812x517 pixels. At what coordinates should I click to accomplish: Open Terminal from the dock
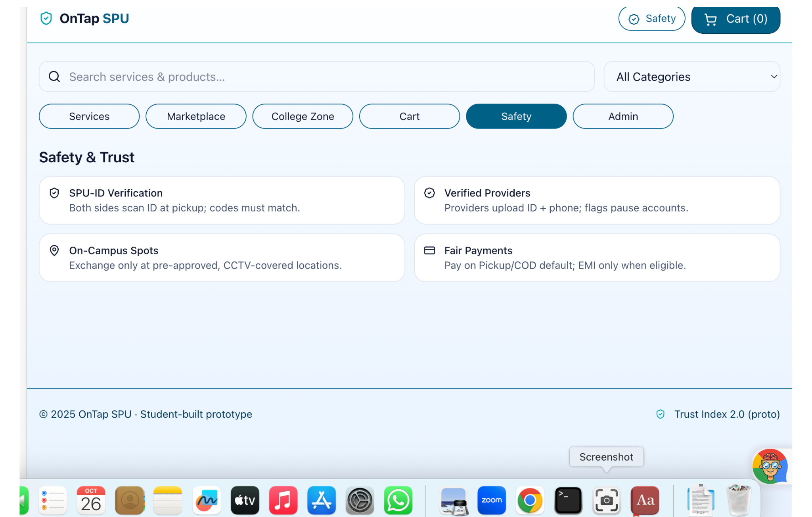click(568, 500)
